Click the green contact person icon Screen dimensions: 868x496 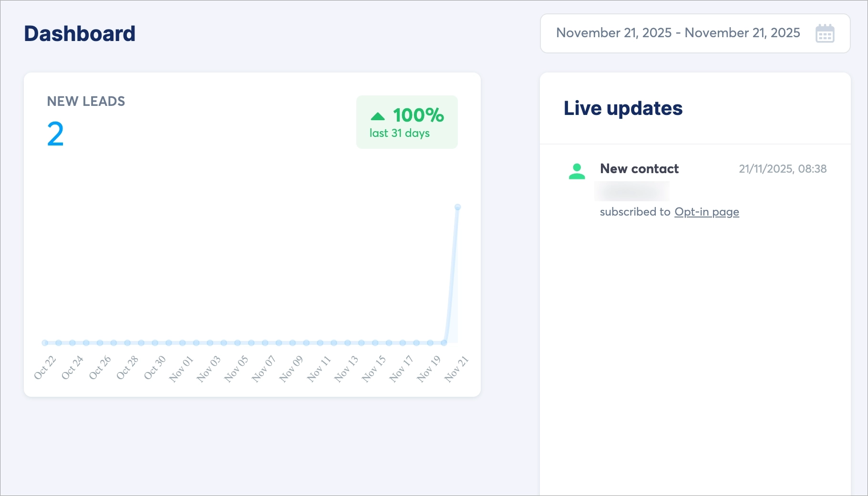click(x=577, y=171)
